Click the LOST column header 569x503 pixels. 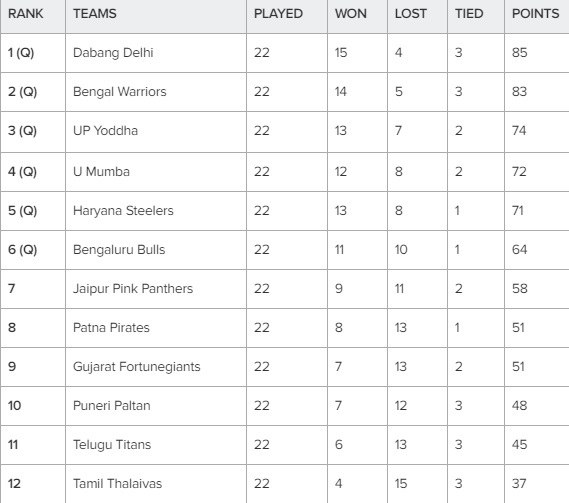coord(410,14)
